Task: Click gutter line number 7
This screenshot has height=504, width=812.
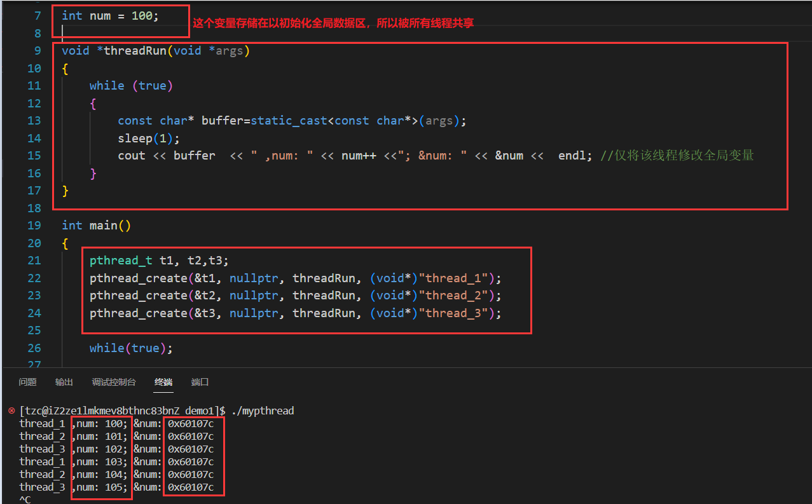Action: point(37,16)
